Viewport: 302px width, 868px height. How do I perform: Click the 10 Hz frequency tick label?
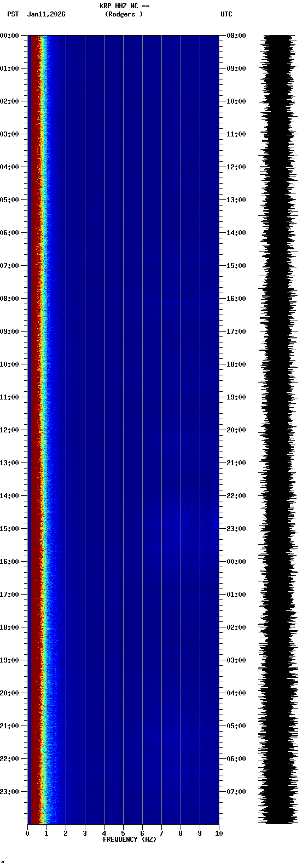tap(219, 833)
